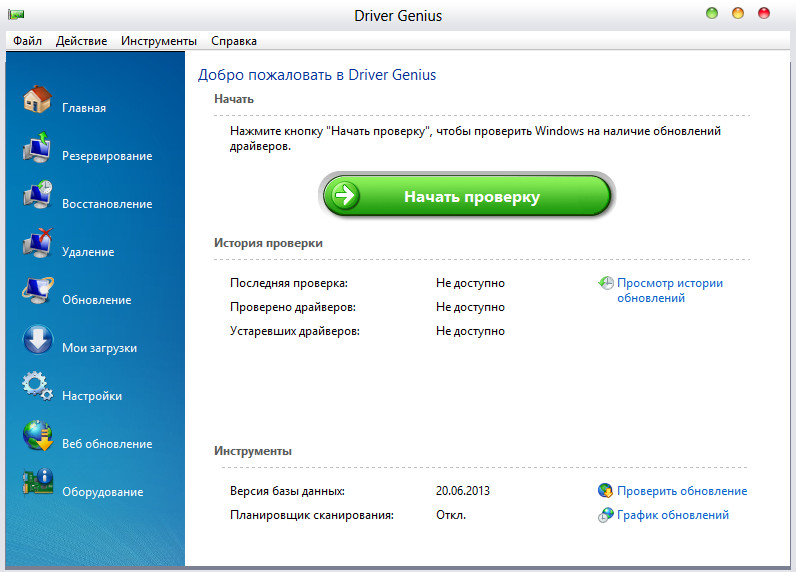The width and height of the screenshot is (796, 572).
Task: Click the Обновление monitor icon
Action: point(38,291)
